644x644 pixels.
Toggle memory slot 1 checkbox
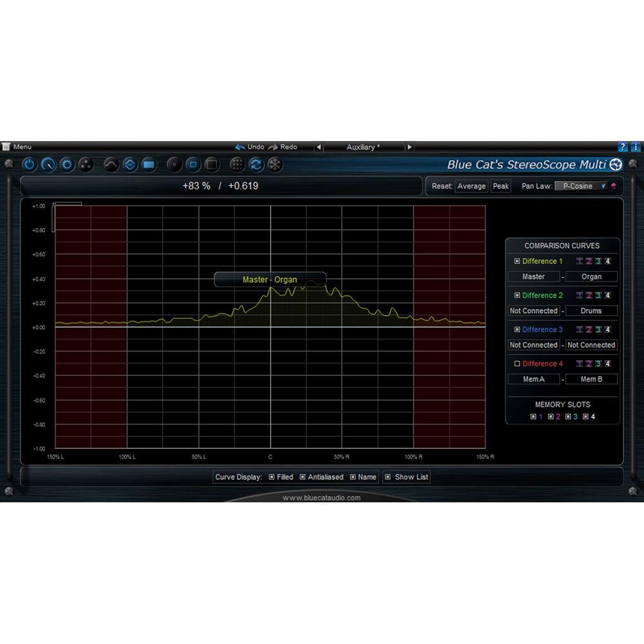click(x=535, y=416)
